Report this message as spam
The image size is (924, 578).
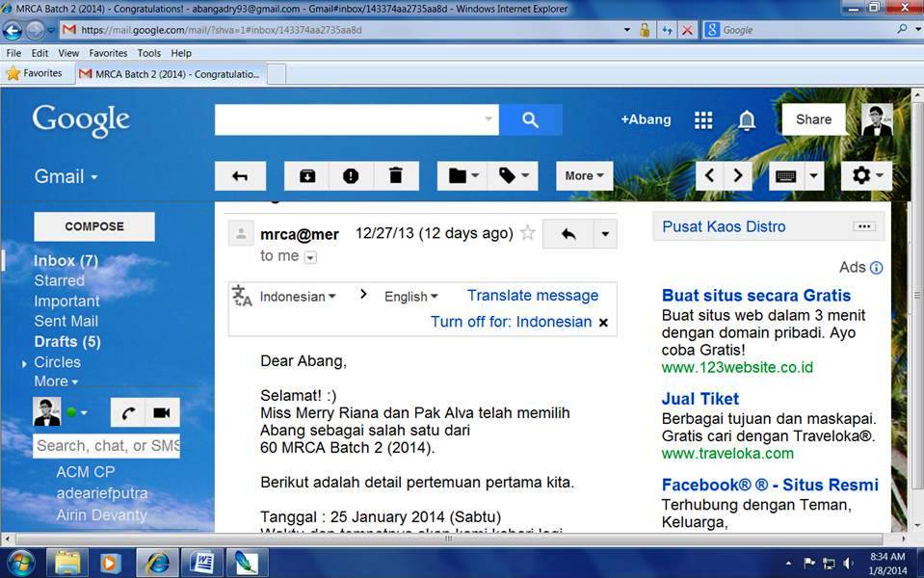pos(351,175)
